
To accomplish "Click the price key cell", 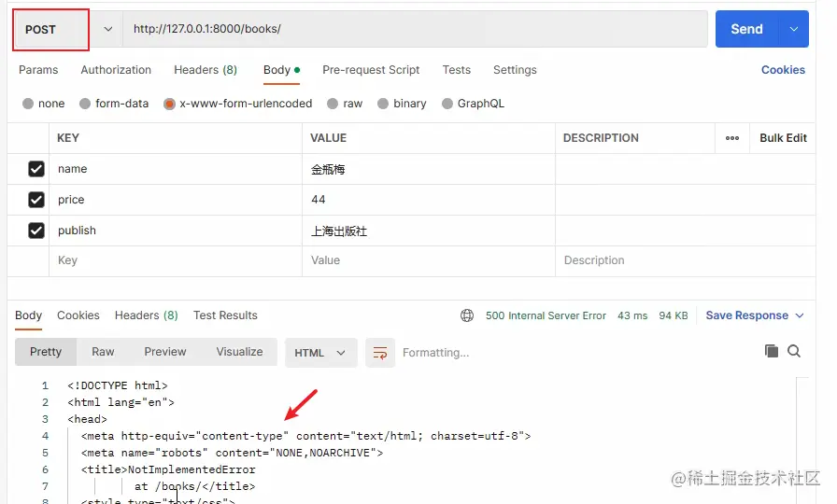I will pos(176,200).
